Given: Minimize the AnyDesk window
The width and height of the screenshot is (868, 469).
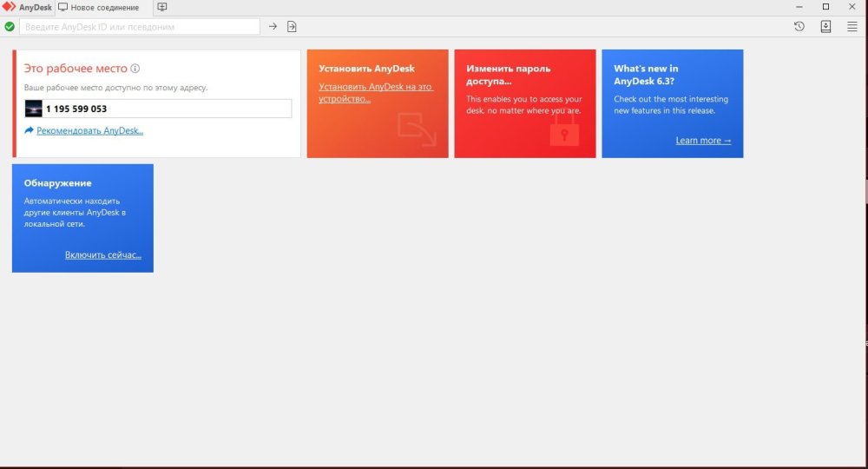Looking at the screenshot, I should [799, 7].
